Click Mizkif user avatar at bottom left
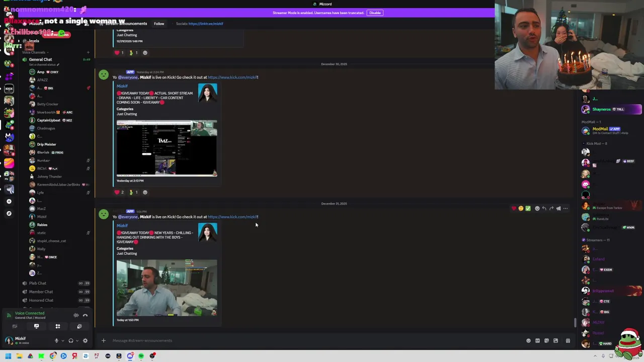644x362 pixels. tap(9, 340)
